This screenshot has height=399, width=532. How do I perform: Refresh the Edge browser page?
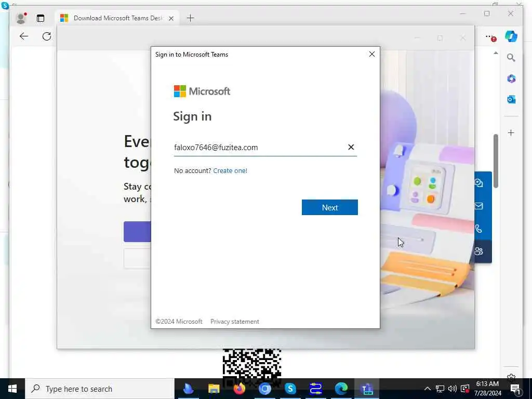(47, 36)
